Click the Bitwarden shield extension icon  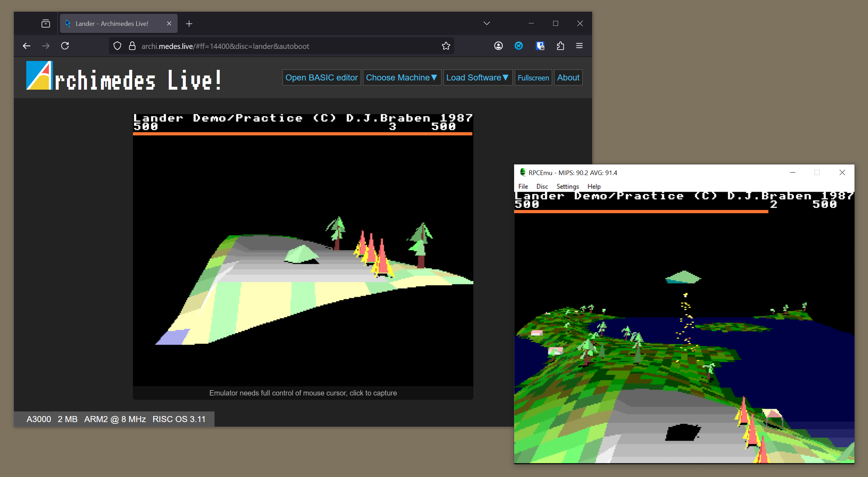540,46
